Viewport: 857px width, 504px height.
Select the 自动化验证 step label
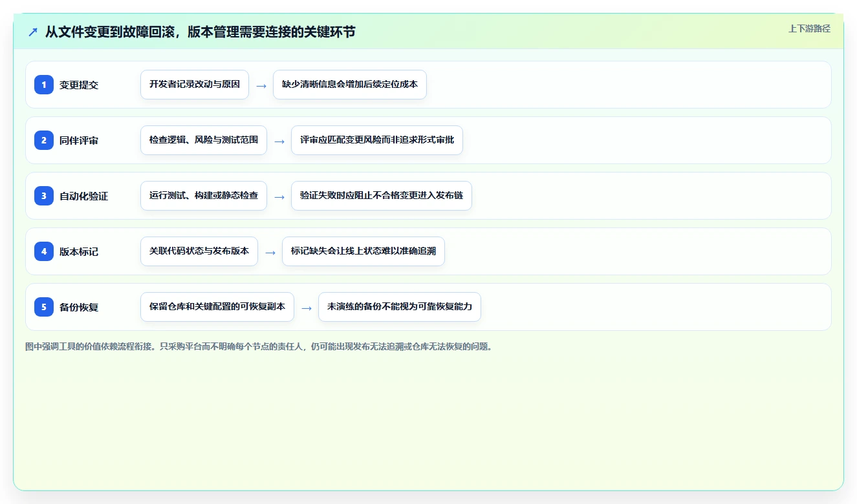84,196
